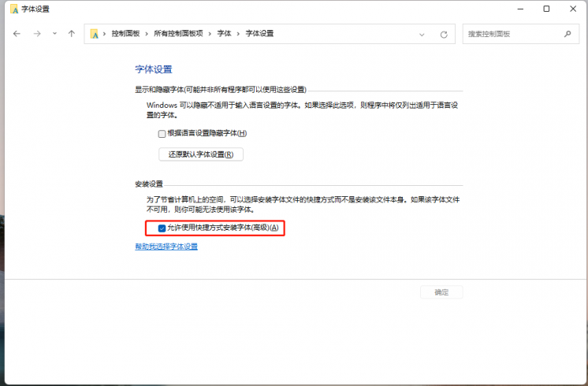Enable 根据语言设置隐藏字体 checkbox
The image size is (588, 386).
(x=162, y=134)
